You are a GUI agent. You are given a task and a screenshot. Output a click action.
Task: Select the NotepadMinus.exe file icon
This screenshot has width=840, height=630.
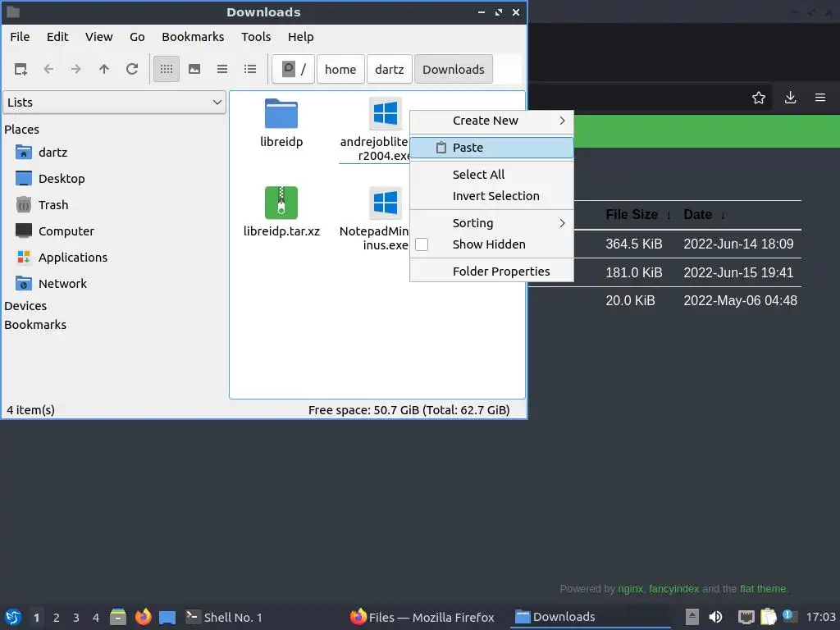[x=386, y=203]
